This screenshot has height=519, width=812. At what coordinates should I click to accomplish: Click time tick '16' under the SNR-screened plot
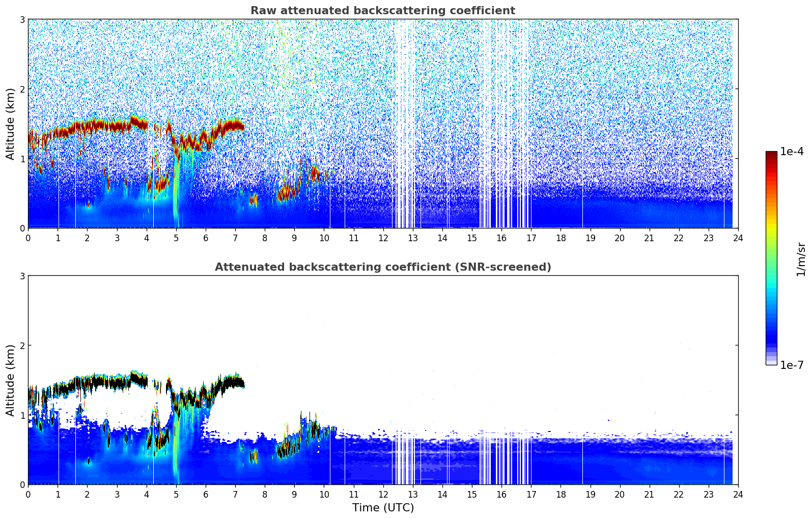tap(501, 494)
